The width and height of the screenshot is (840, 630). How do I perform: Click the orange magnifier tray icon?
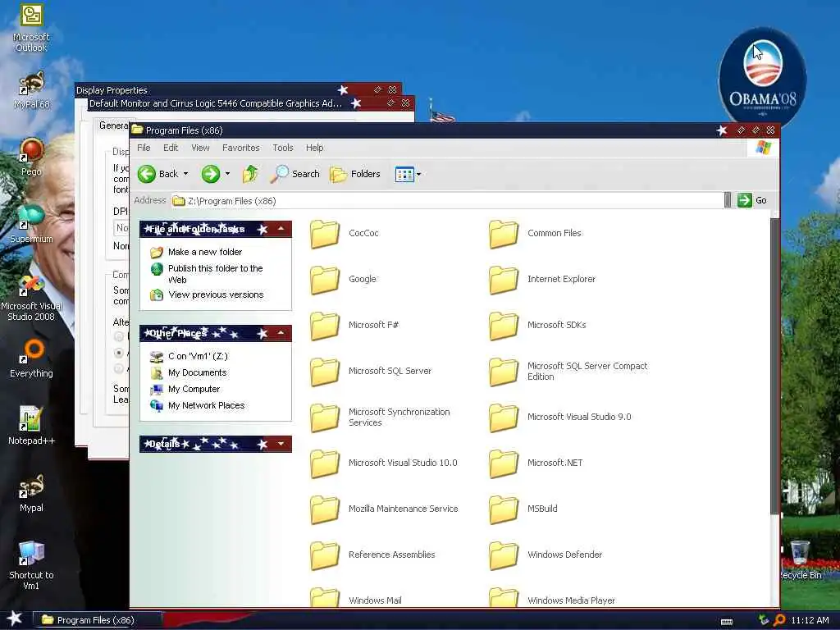779,620
